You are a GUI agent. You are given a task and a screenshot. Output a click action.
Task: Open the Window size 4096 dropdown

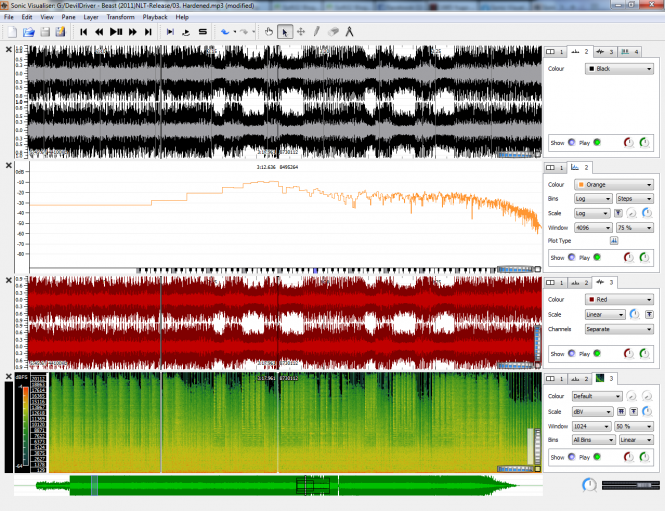594,227
